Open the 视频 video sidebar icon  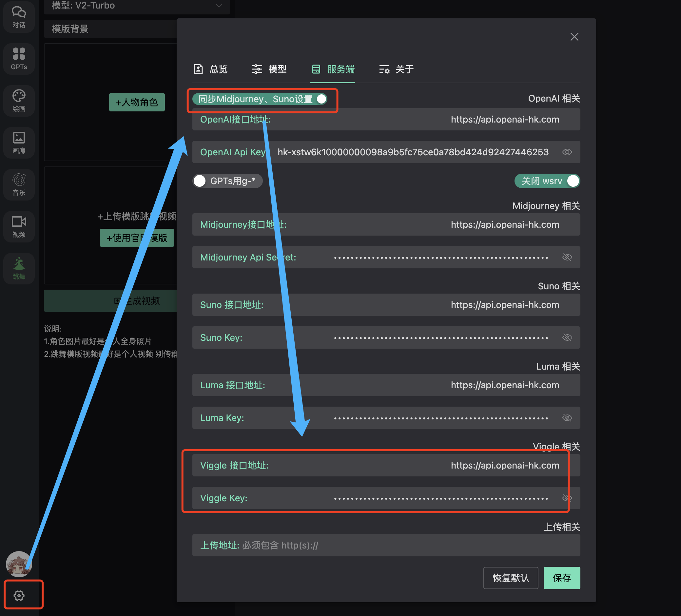(x=19, y=226)
